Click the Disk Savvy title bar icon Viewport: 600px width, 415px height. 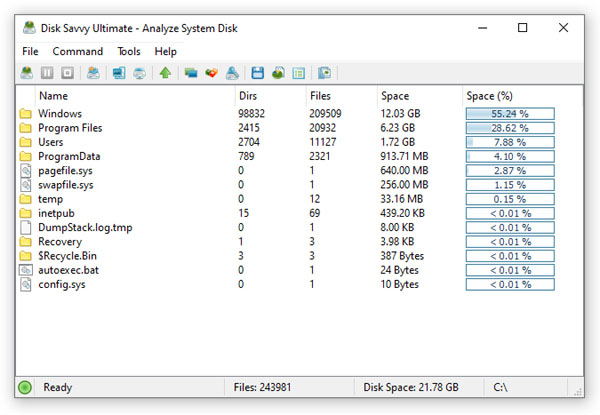coord(29,28)
